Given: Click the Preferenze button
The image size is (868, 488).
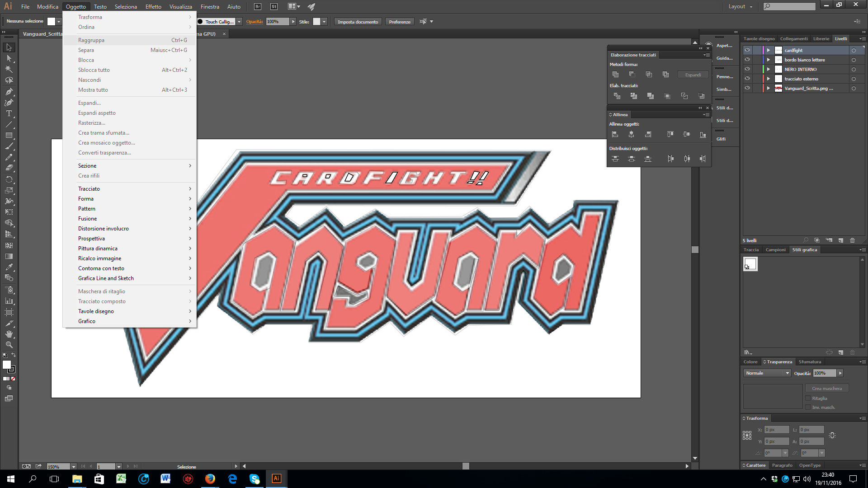Looking at the screenshot, I should [x=399, y=22].
